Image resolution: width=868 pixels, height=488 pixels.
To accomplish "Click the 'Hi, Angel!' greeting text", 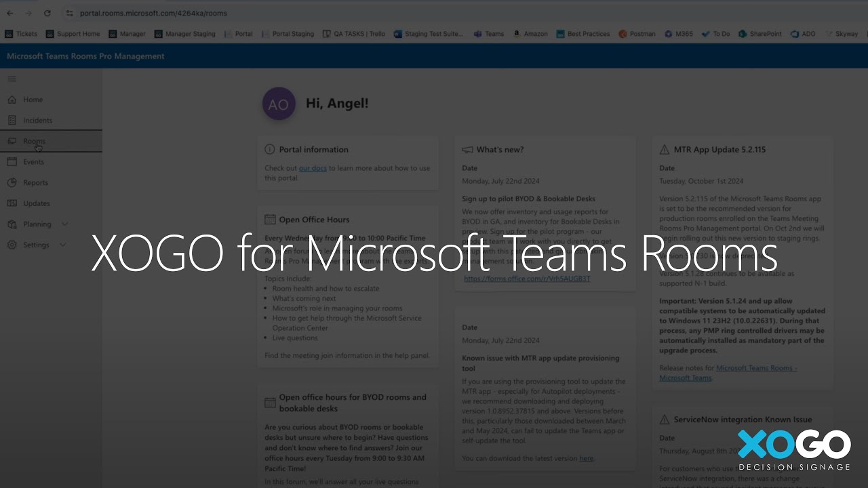I will tap(337, 104).
